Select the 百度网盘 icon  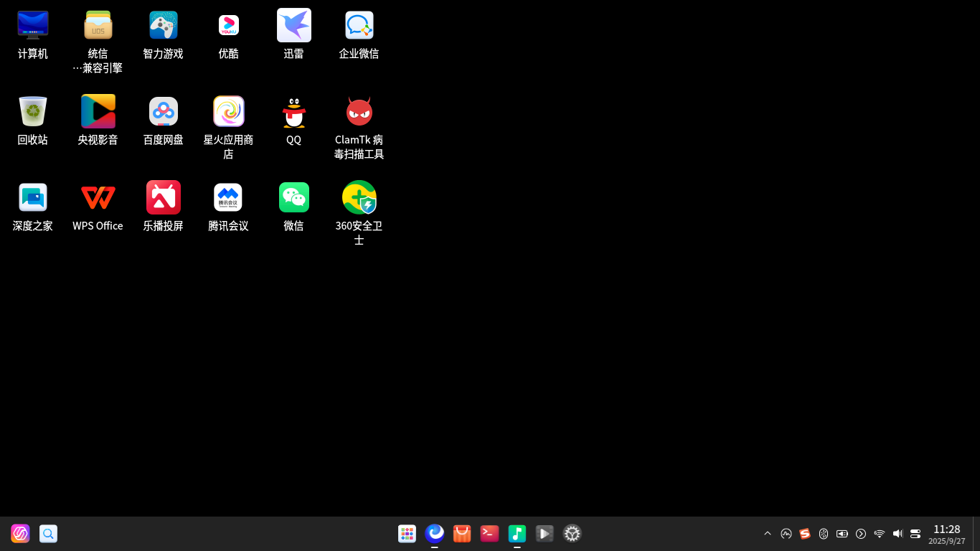coord(164,111)
